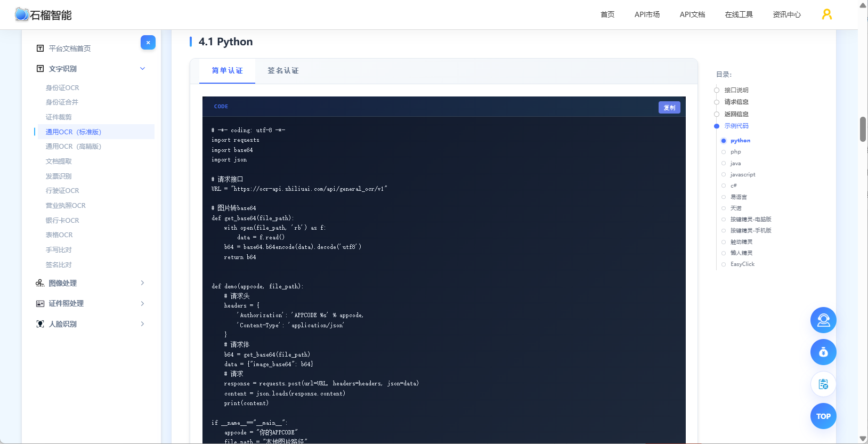
Task: Close the sidebar with the X button
Action: pyautogui.click(x=148, y=43)
